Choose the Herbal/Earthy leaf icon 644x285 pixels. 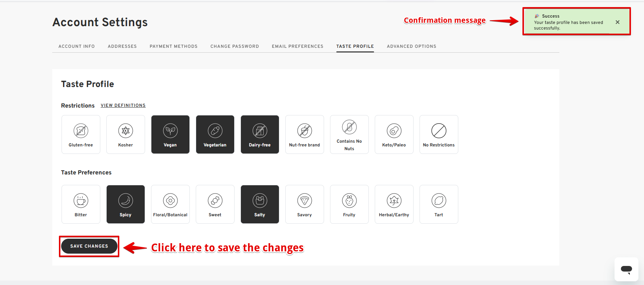[394, 201]
